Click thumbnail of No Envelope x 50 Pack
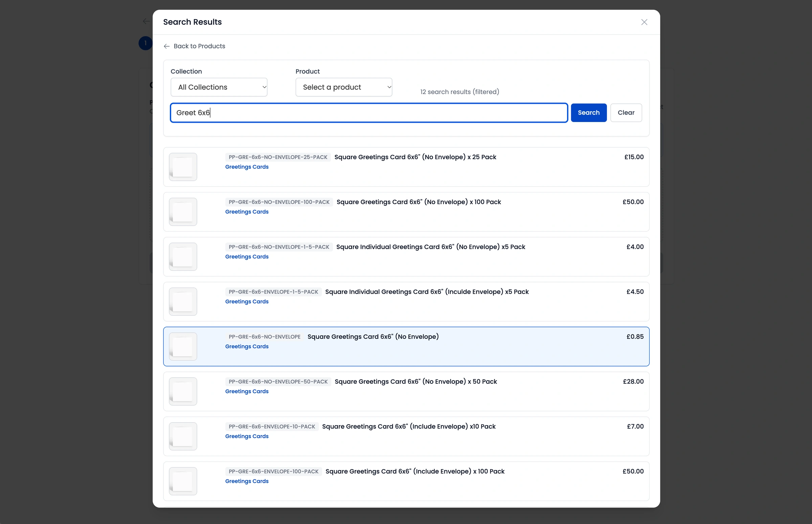Image resolution: width=812 pixels, height=524 pixels. point(183,391)
